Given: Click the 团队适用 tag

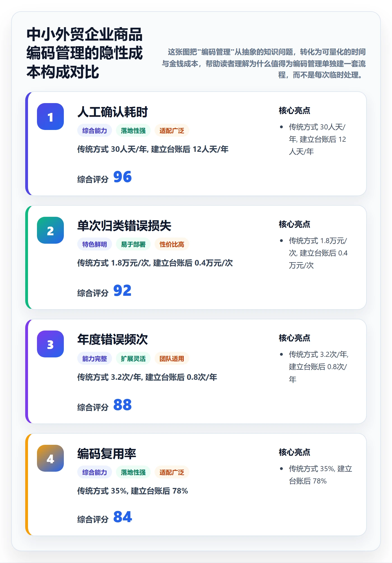Looking at the screenshot, I should [172, 359].
